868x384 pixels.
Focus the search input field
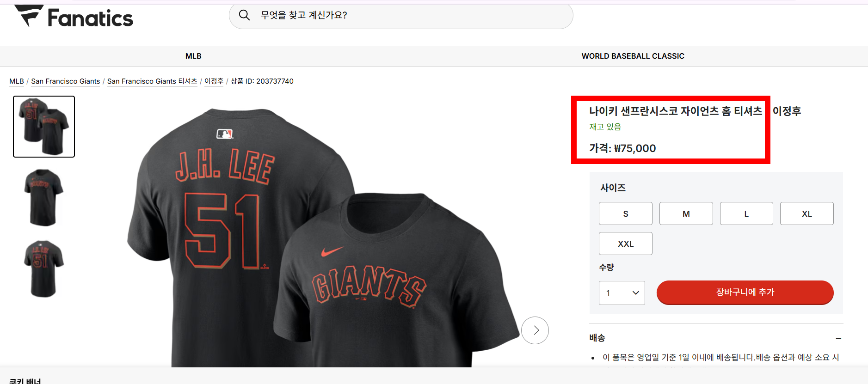[x=407, y=15]
